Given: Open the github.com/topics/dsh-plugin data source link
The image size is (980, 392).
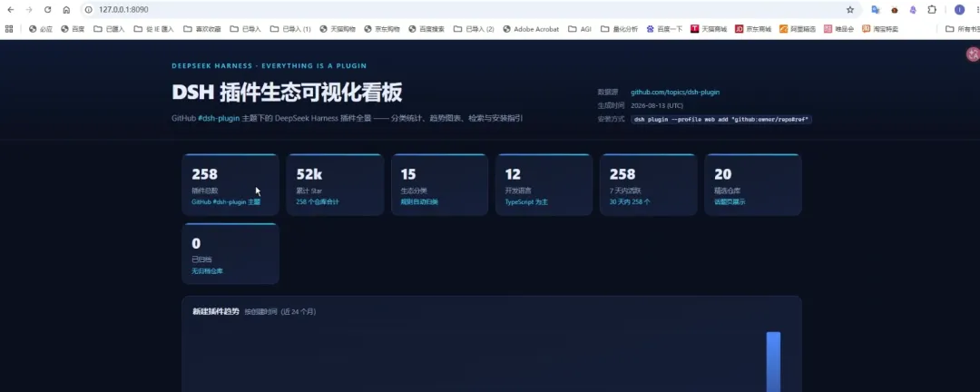Looking at the screenshot, I should tap(675, 92).
